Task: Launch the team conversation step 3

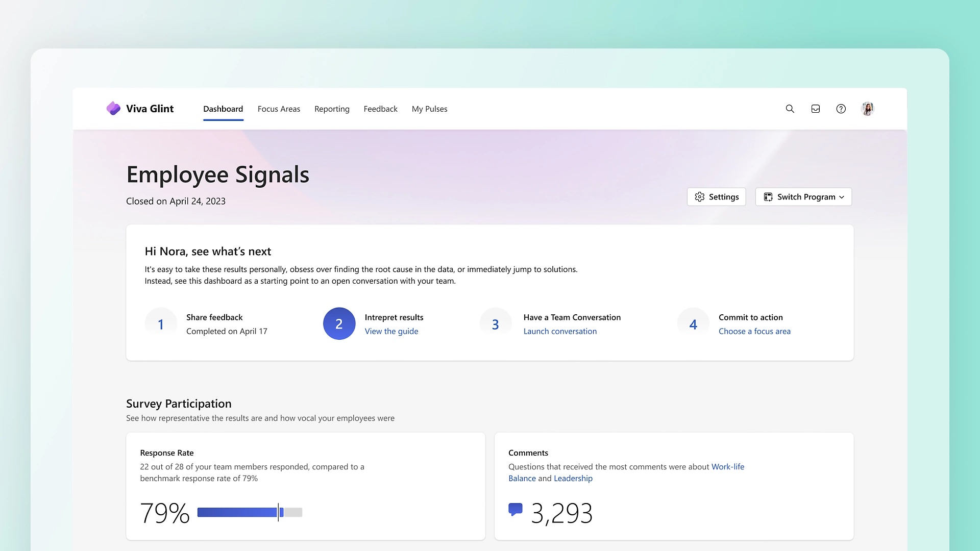Action: click(560, 331)
